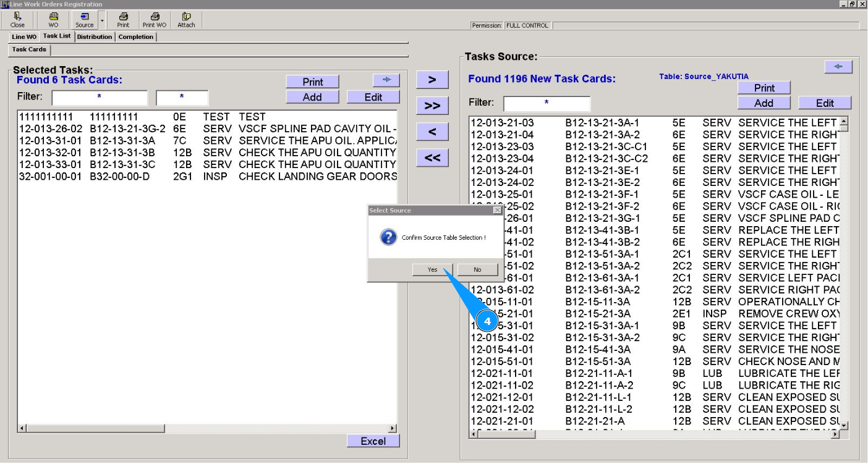Decline source selection with No
The image size is (868, 464).
tap(477, 269)
